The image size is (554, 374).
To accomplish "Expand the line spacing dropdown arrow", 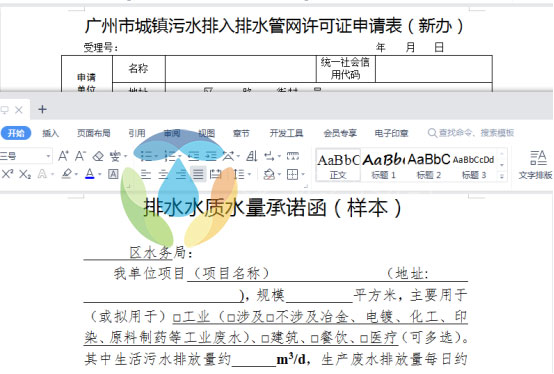I will (x=249, y=174).
